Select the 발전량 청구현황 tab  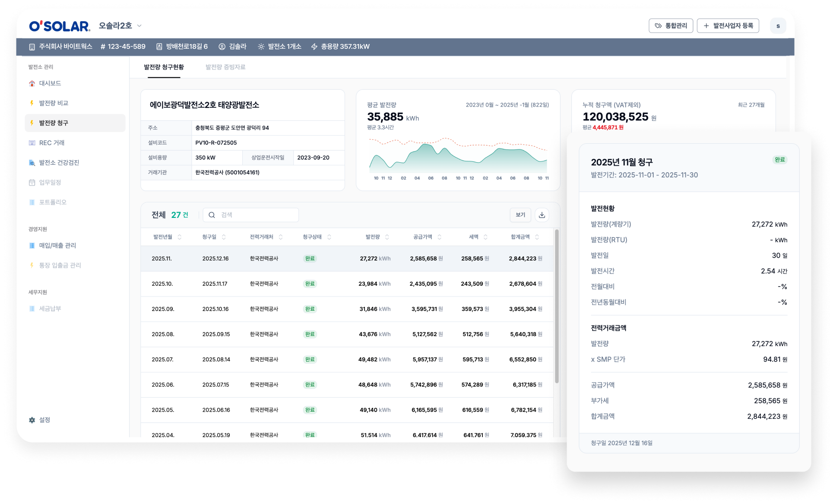click(x=164, y=67)
